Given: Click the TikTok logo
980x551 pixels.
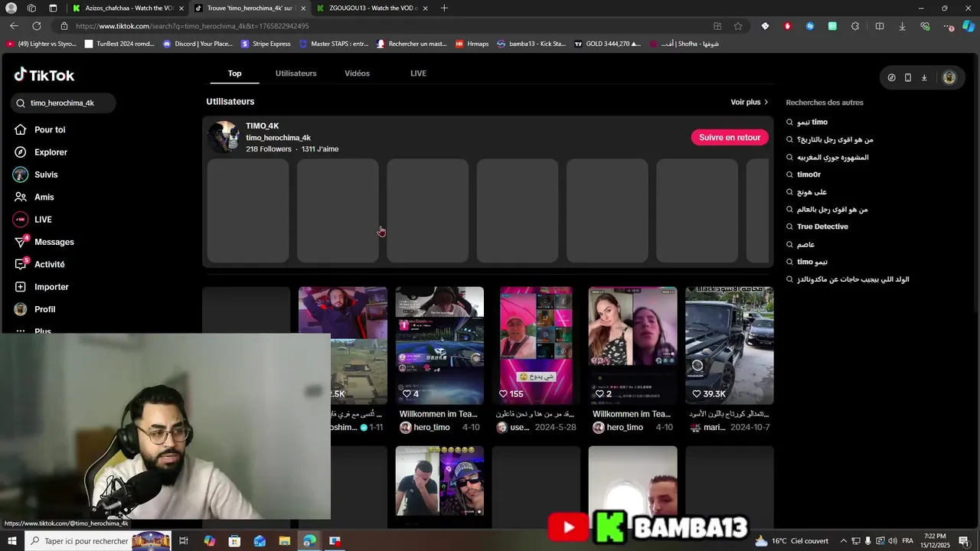Looking at the screenshot, I should click(x=44, y=75).
